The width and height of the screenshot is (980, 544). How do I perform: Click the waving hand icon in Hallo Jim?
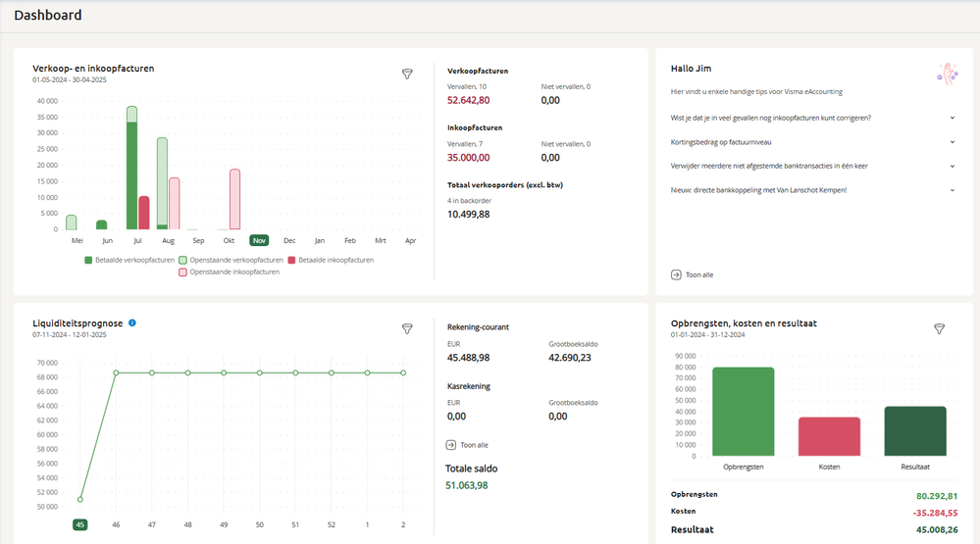[x=947, y=74]
